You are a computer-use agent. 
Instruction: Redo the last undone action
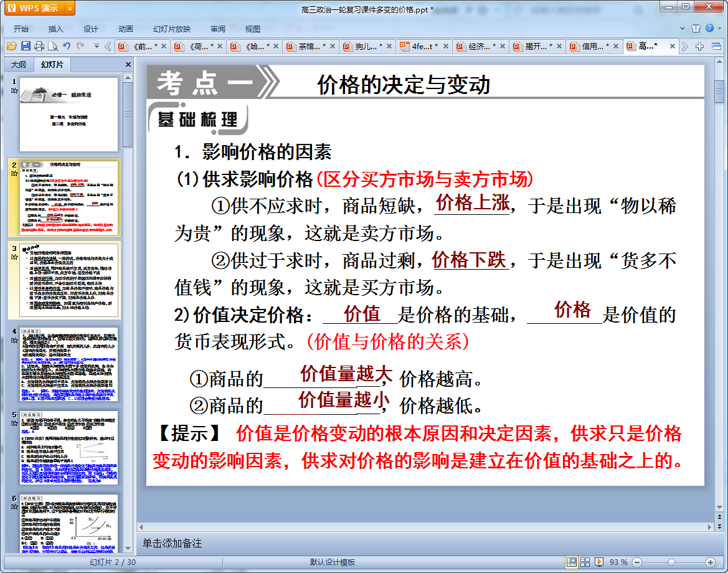tap(80, 46)
